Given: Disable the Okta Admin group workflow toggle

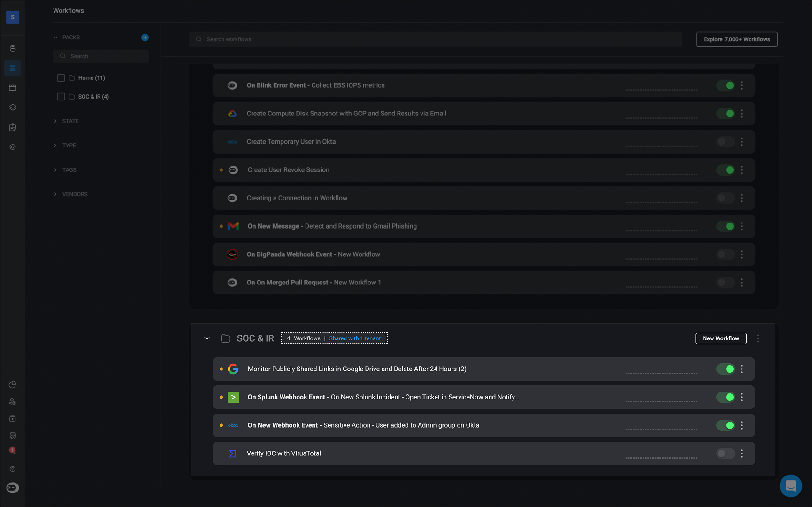Looking at the screenshot, I should (725, 425).
